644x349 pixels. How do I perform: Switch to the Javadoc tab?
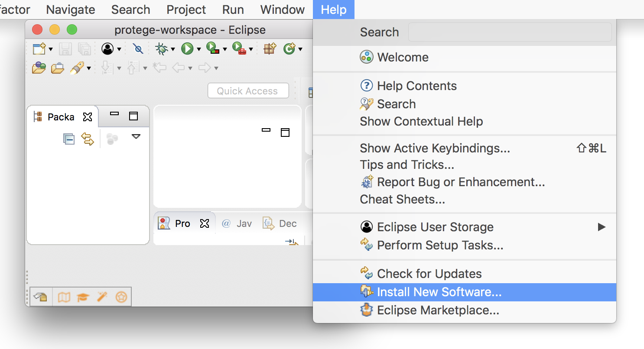237,223
